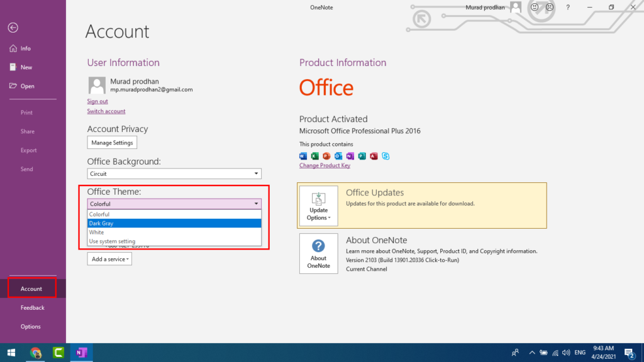Click the About OneNote button
This screenshot has width=644, height=362.
point(319,254)
